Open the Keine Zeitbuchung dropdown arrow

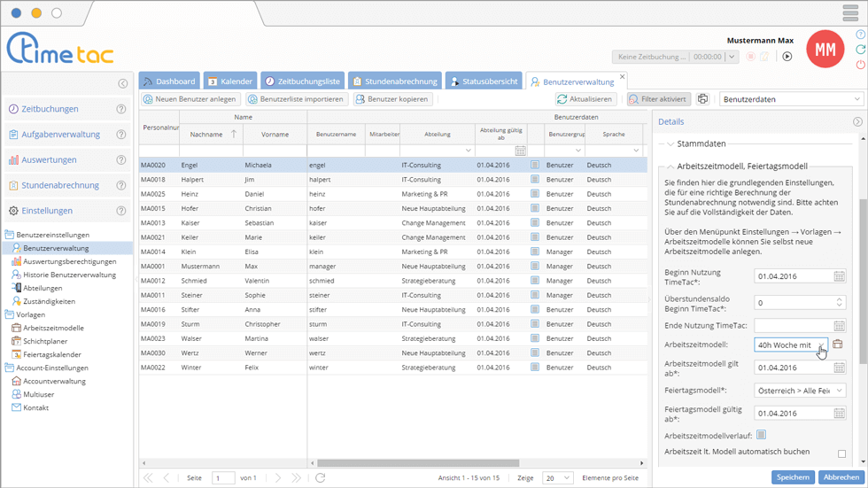[732, 57]
